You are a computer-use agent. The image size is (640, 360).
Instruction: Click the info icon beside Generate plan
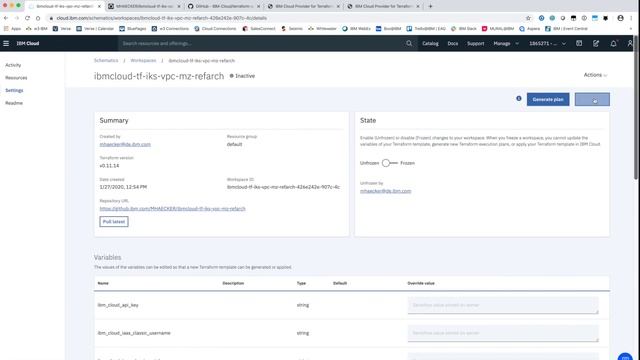[x=519, y=98]
